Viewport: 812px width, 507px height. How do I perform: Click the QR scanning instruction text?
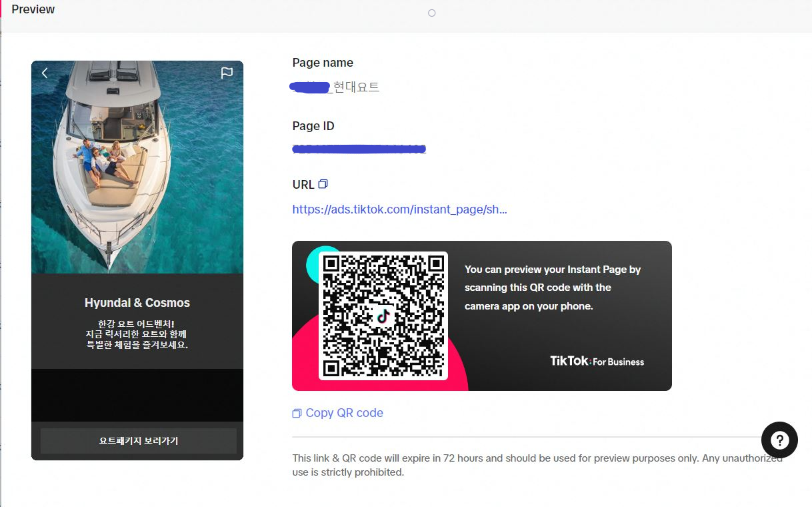(553, 288)
